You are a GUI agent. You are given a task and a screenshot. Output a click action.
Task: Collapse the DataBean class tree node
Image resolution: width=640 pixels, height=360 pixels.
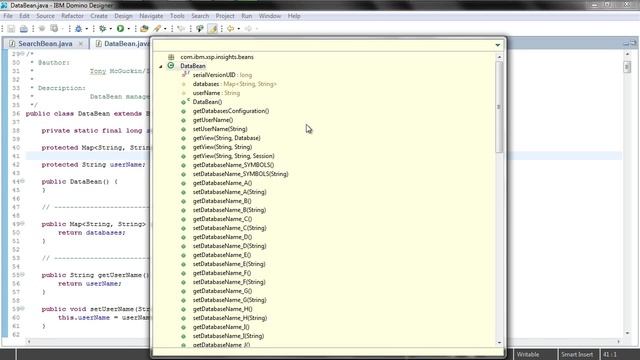click(160, 66)
